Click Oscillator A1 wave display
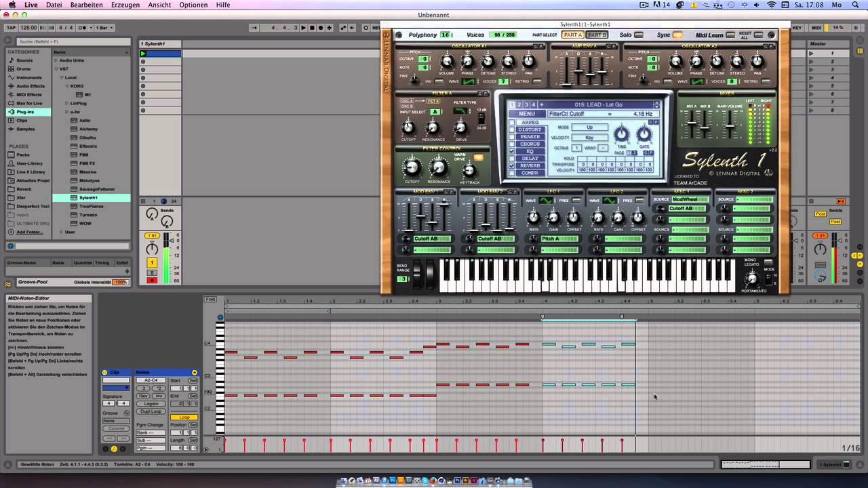This screenshot has width=868, height=488. (469, 81)
